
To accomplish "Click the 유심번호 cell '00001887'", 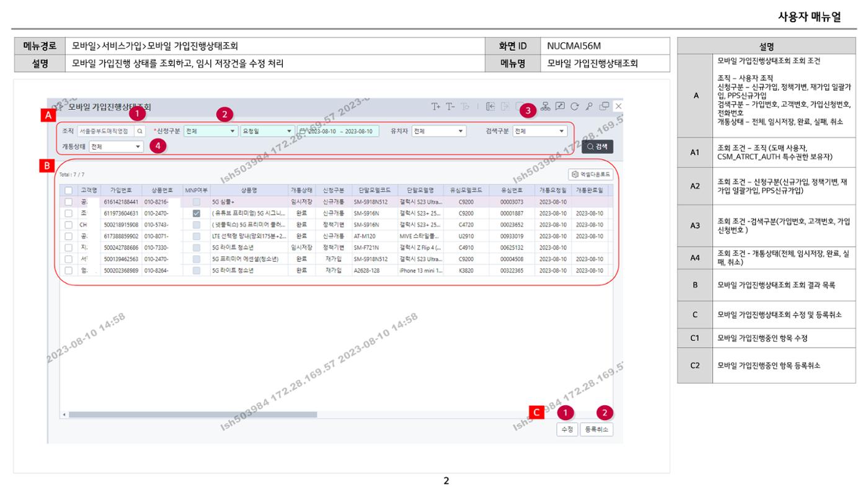I will (x=511, y=213).
